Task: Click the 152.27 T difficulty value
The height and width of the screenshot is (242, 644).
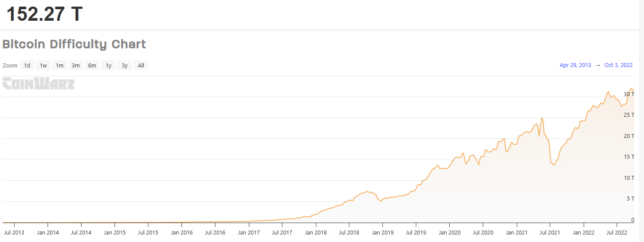Action: pos(44,14)
